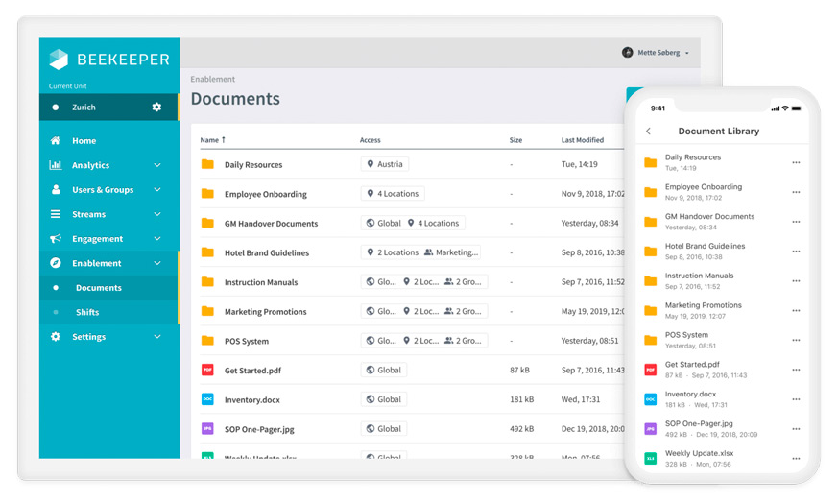Tap the XLS icon for Weekly Update.xlsx on phone
Screen dimensions: 838x504
coord(651,459)
